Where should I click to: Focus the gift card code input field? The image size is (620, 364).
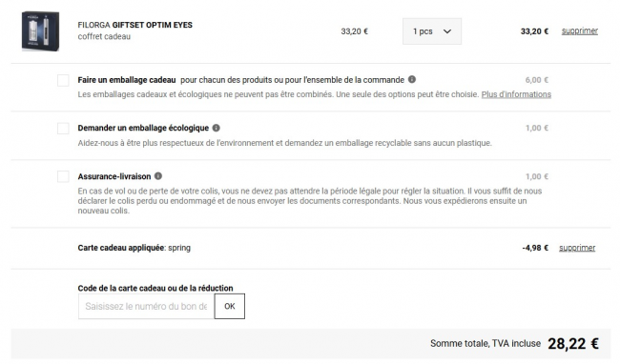click(x=146, y=307)
